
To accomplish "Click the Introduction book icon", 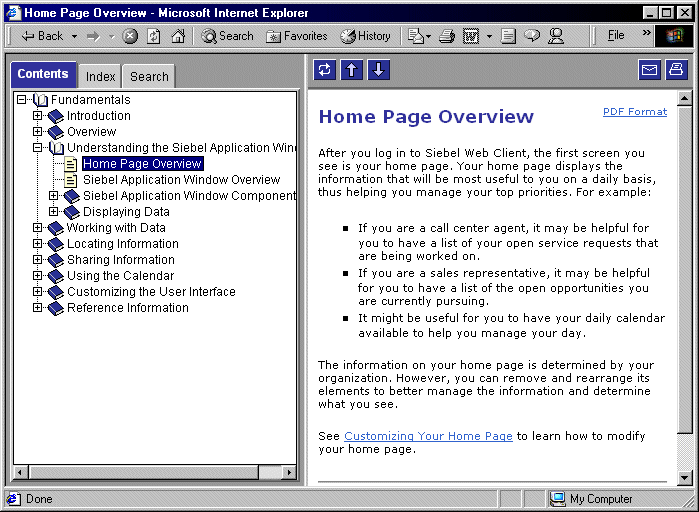I will [x=56, y=116].
